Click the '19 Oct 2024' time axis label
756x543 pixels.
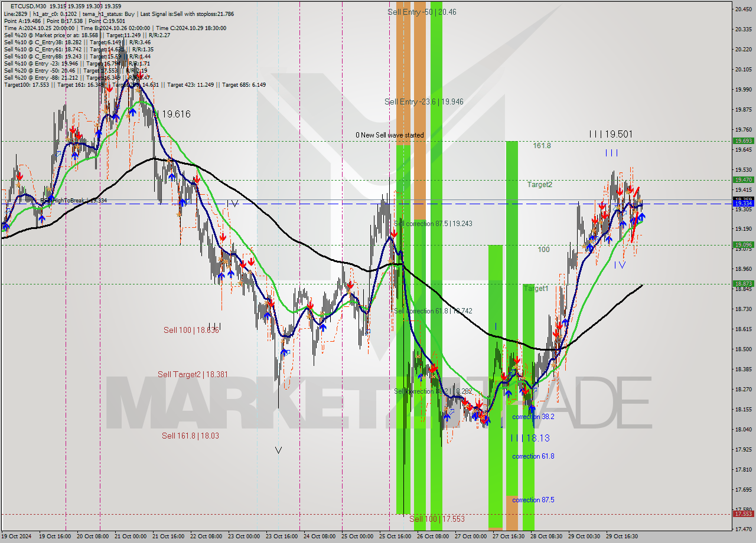[x=18, y=537]
